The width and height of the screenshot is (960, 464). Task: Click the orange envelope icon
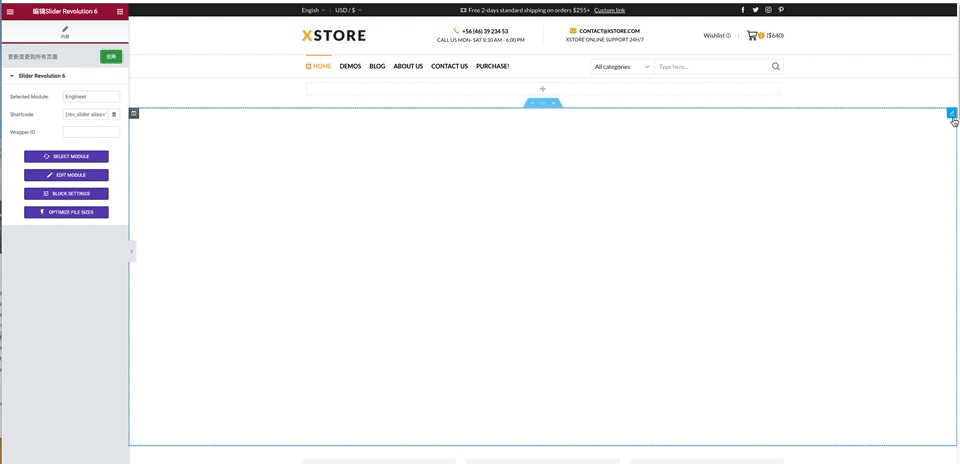pos(573,31)
